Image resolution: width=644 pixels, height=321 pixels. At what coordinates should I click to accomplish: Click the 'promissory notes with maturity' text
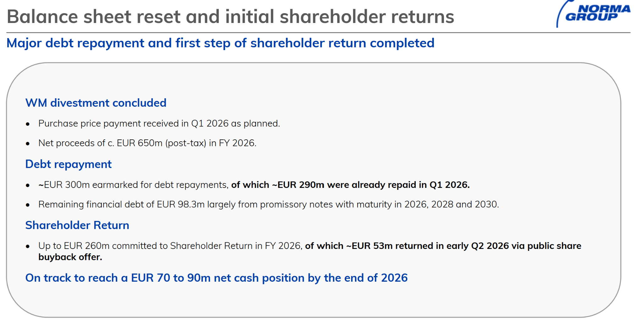(x=326, y=205)
